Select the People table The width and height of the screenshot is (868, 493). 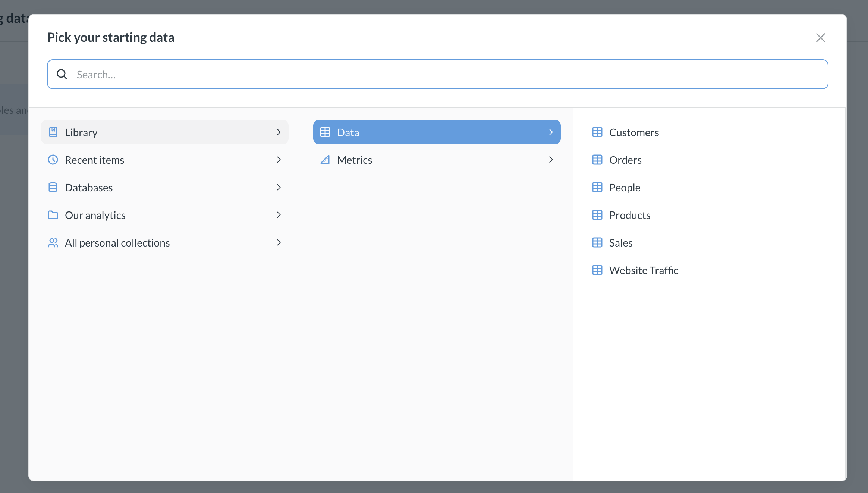pyautogui.click(x=625, y=187)
